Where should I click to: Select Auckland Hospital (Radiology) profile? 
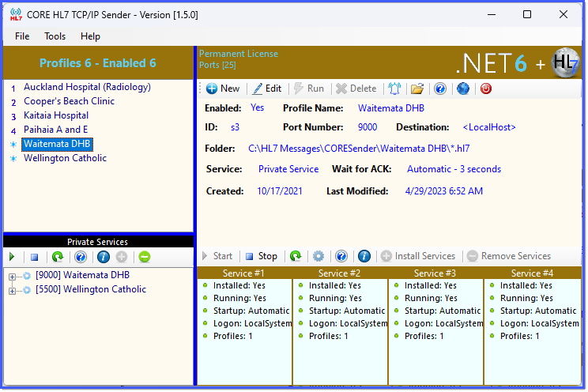pyautogui.click(x=87, y=87)
